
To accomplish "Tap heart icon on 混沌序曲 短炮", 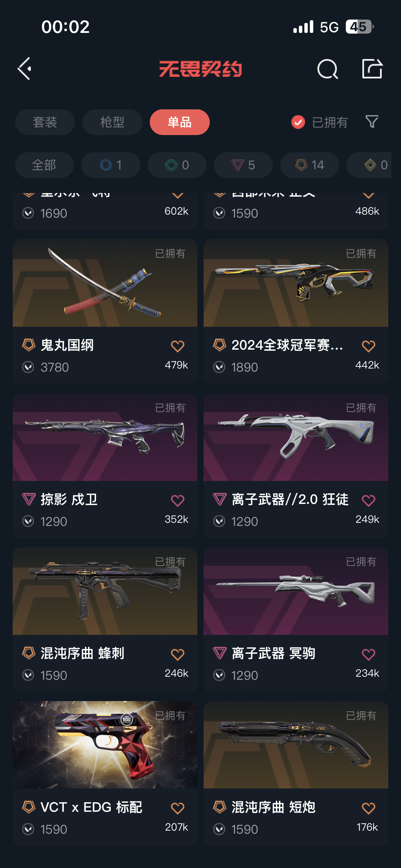I will [368, 808].
